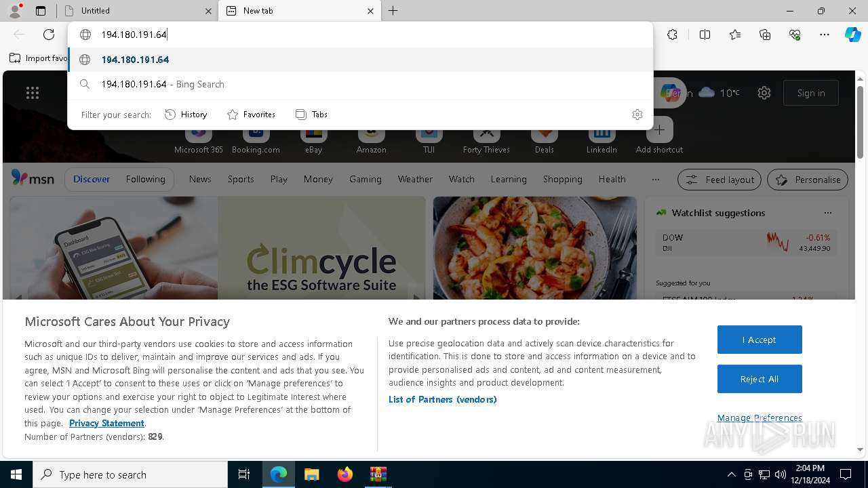Open the DOW stock entry
868x488 pixels.
click(746, 243)
